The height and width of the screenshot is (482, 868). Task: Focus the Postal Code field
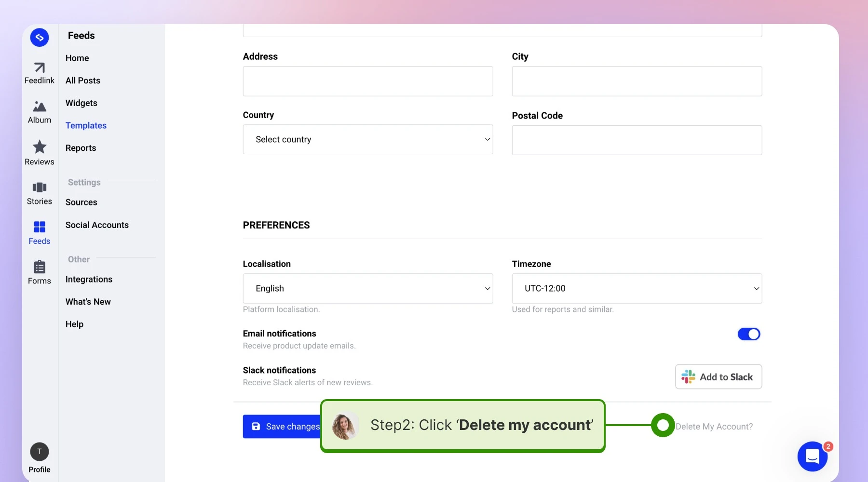637,140
